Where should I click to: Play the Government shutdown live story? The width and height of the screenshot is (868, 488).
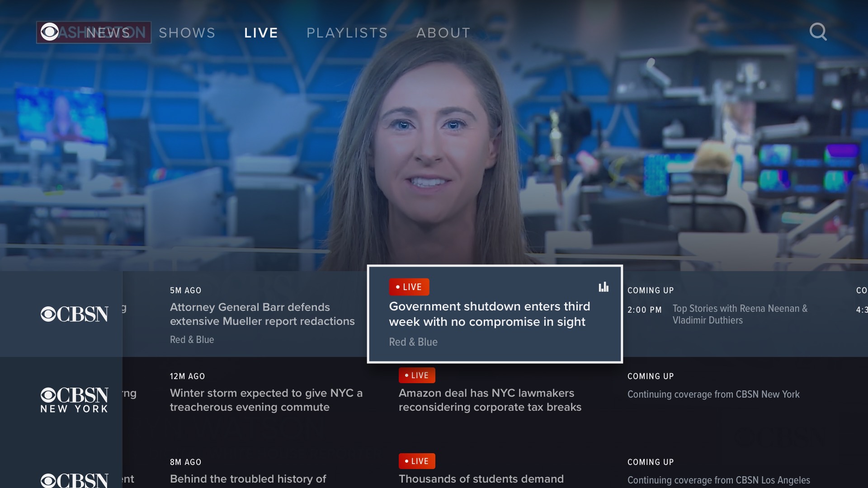point(490,314)
